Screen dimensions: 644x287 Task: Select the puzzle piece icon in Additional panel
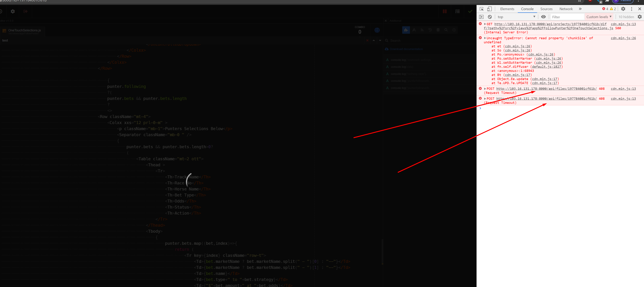[406, 30]
